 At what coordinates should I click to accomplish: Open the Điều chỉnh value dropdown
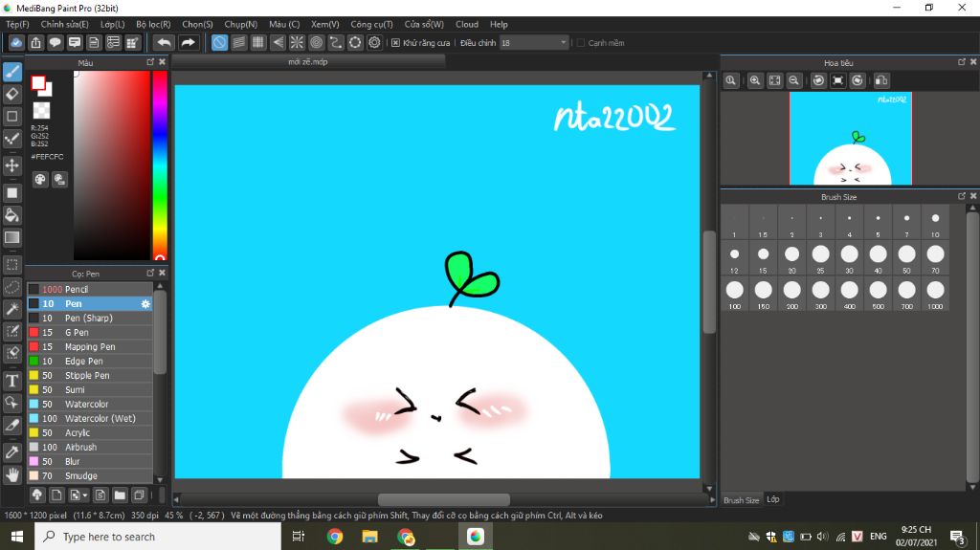[x=563, y=42]
